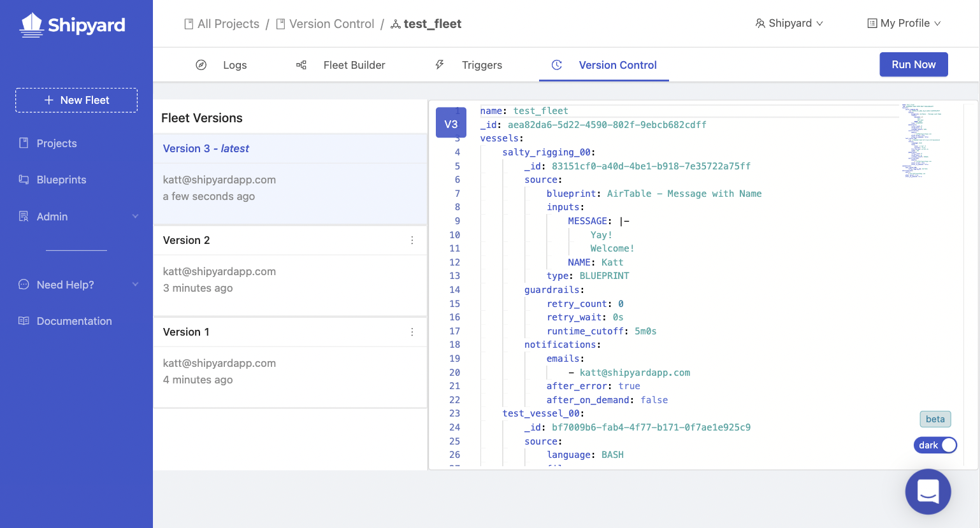The image size is (980, 528).
Task: Click the Triggers lightning bolt icon
Action: point(440,65)
